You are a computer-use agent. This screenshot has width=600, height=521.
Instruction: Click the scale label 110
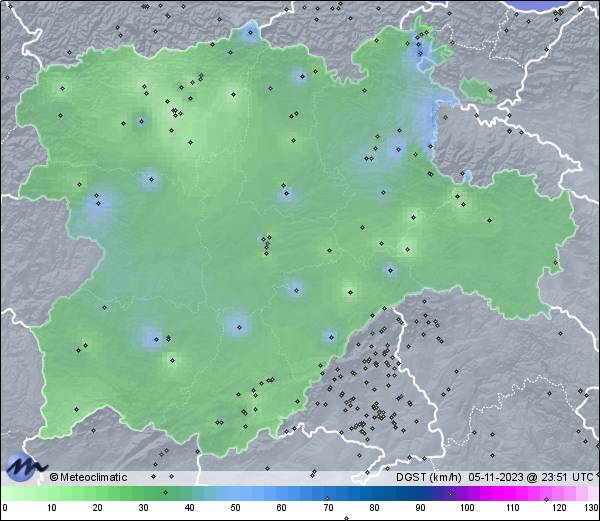click(x=513, y=508)
